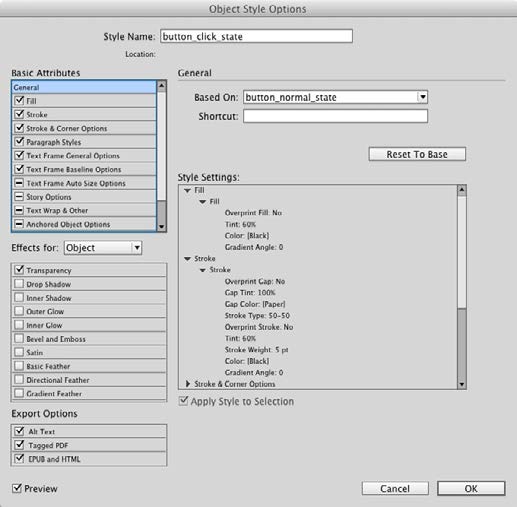Enable Basic Feather effect checkbox
Viewport: 517px width, 507px height.
pyautogui.click(x=19, y=366)
